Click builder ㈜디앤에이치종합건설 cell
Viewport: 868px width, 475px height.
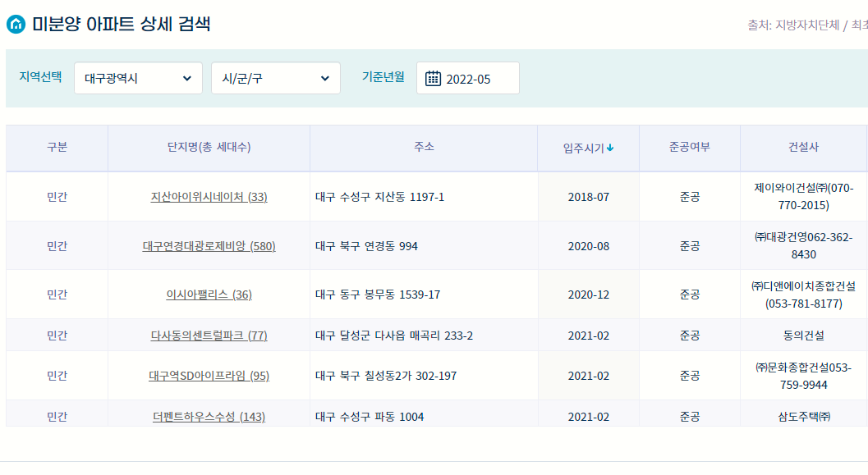[x=803, y=295]
